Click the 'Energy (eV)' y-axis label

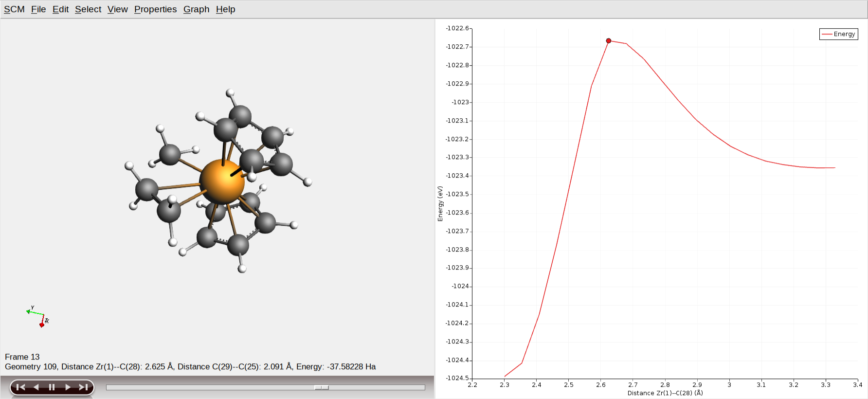click(x=440, y=204)
